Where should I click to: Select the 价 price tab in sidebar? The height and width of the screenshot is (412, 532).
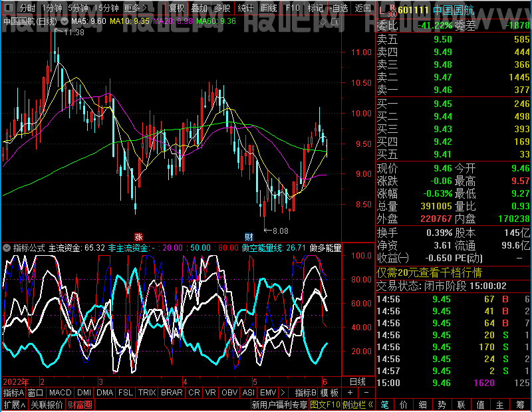[x=404, y=405]
